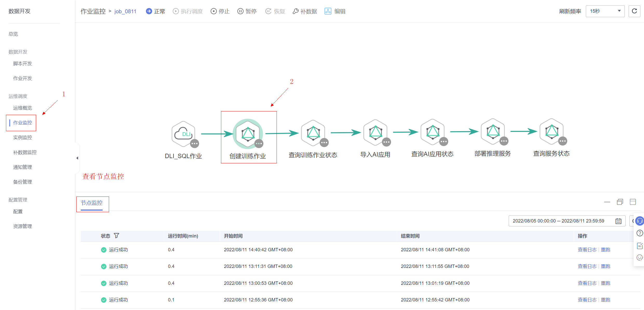644x310 pixels.
Task: Rerun the 12:55:36 run via 重跑
Action: tap(606, 300)
